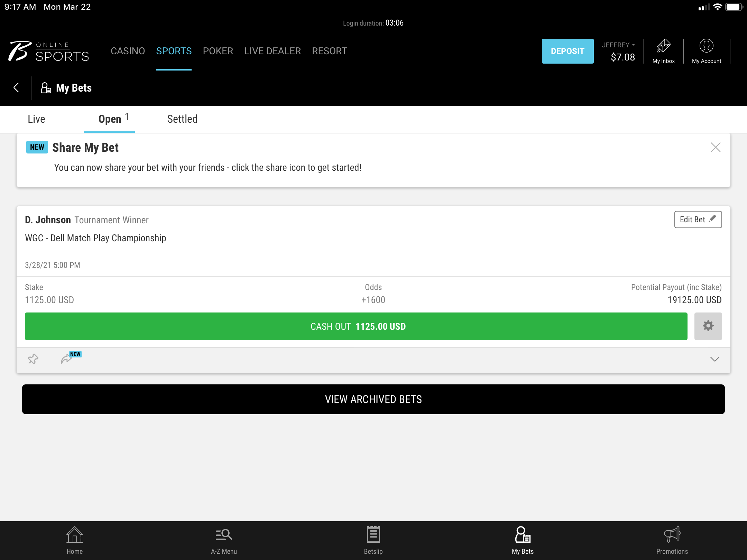Open the A-Z Menu search icon
Screen dimensions: 747x560
224,540
